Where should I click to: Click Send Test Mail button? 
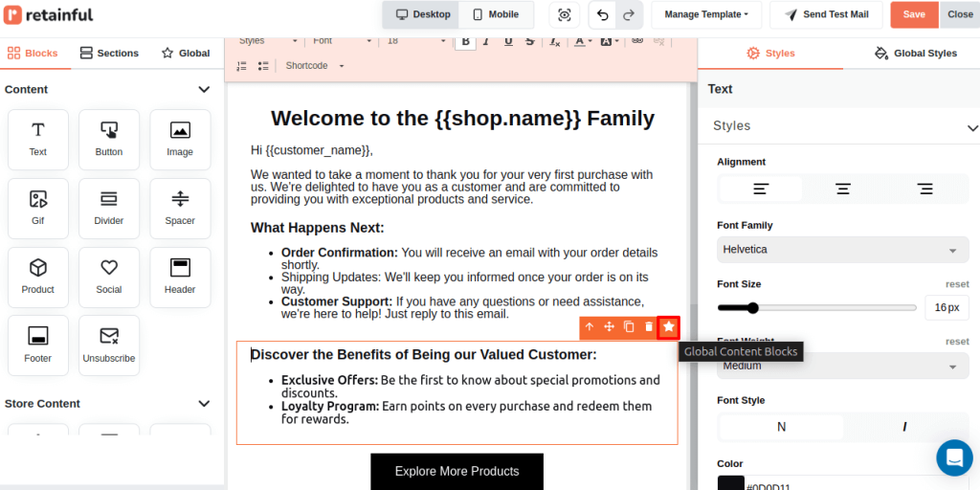[826, 14]
